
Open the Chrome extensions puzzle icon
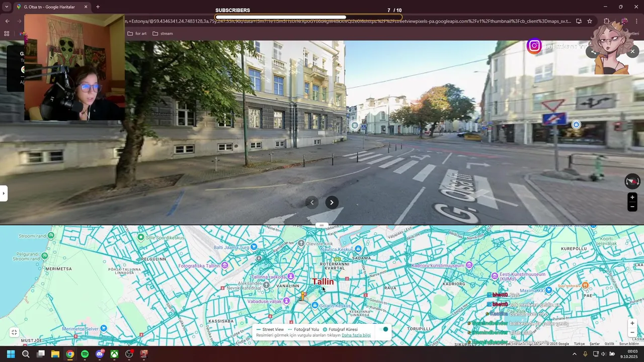(x=607, y=21)
